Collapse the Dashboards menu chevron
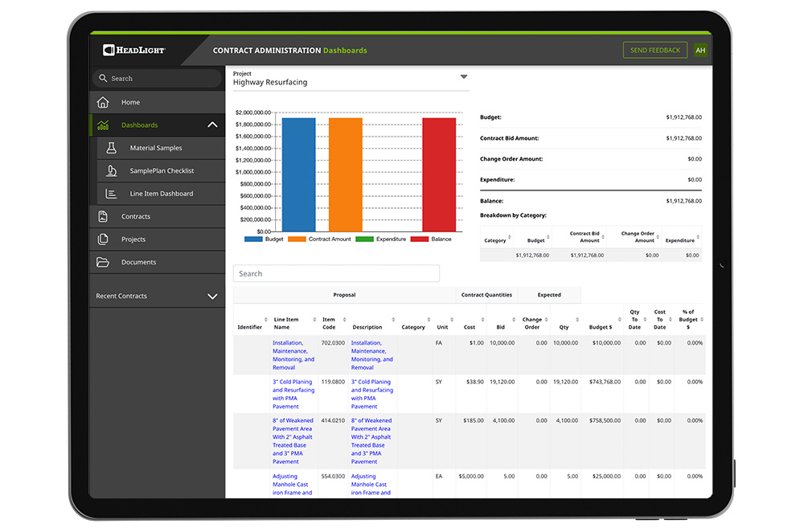804x532 pixels. (x=212, y=125)
